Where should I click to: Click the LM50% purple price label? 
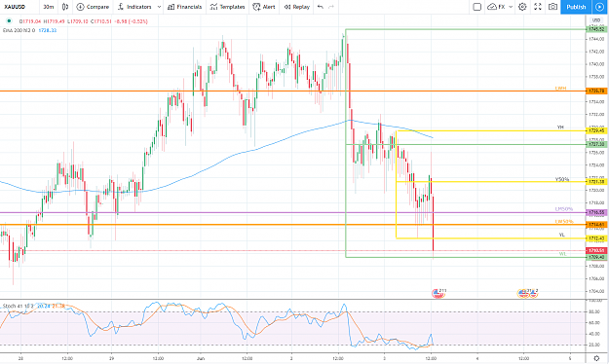[596, 212]
